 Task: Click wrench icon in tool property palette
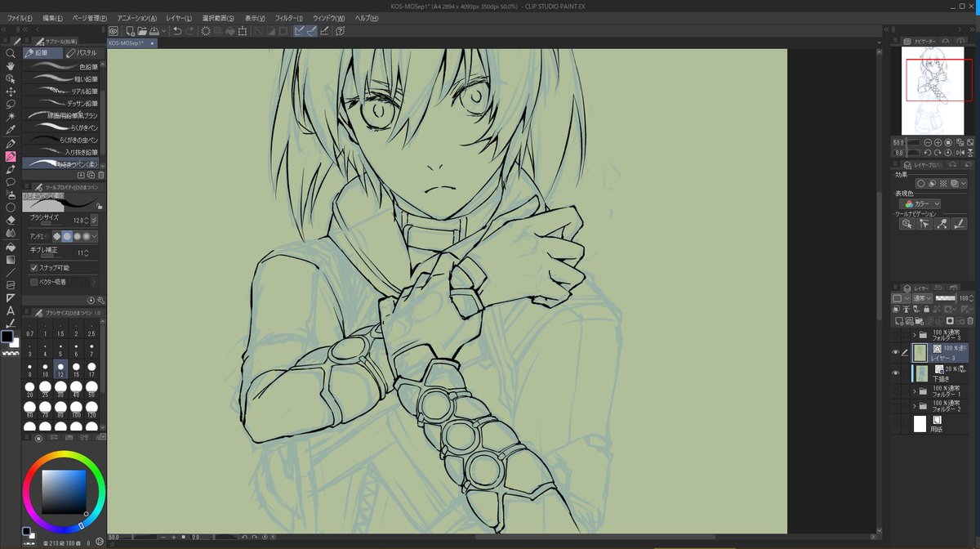100,301
